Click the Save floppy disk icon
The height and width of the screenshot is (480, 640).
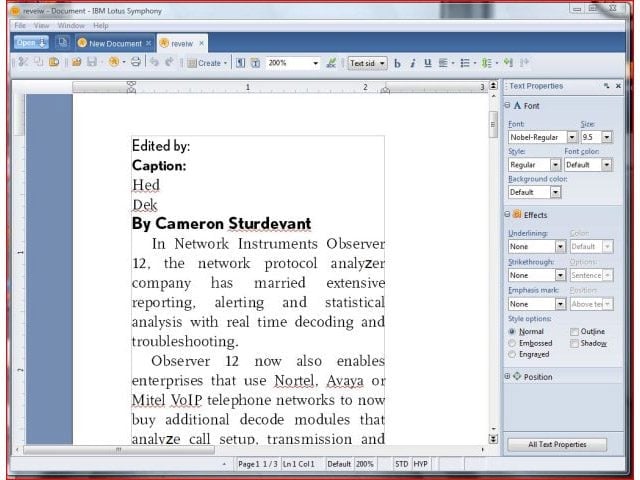click(92, 62)
